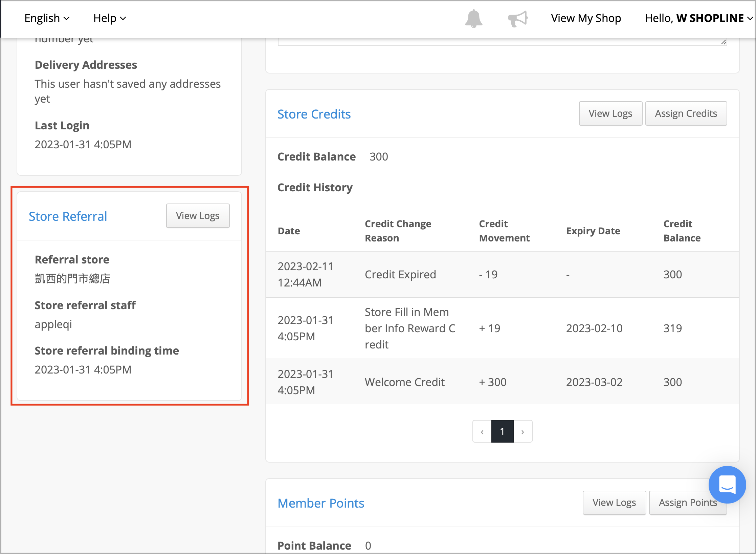Click the Assign Credits button
This screenshot has height=554, width=756.
(x=686, y=113)
